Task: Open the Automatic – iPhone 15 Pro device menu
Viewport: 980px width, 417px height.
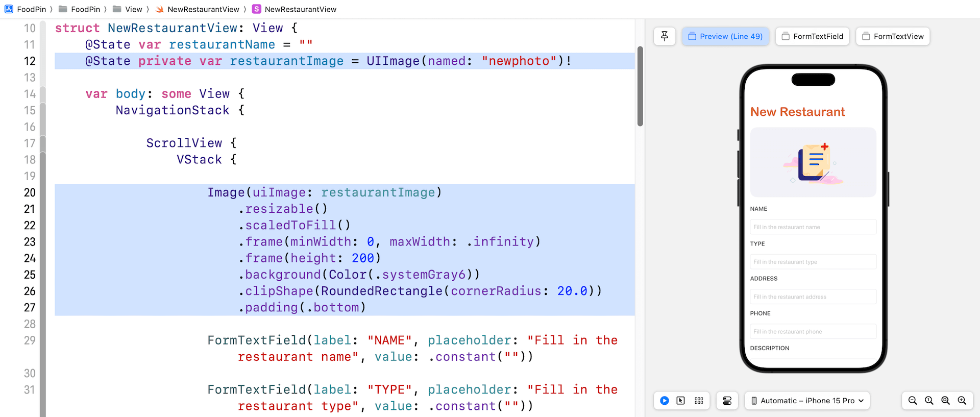Action: point(807,401)
